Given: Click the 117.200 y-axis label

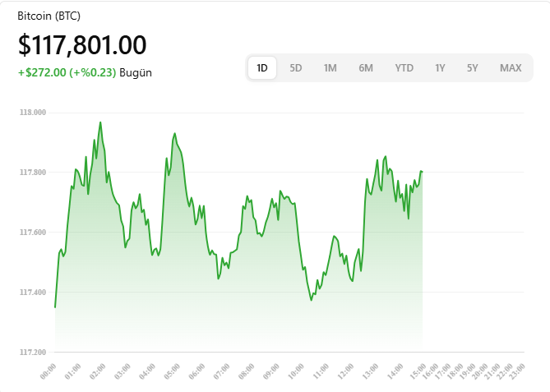Looking at the screenshot, I should click(x=34, y=352).
